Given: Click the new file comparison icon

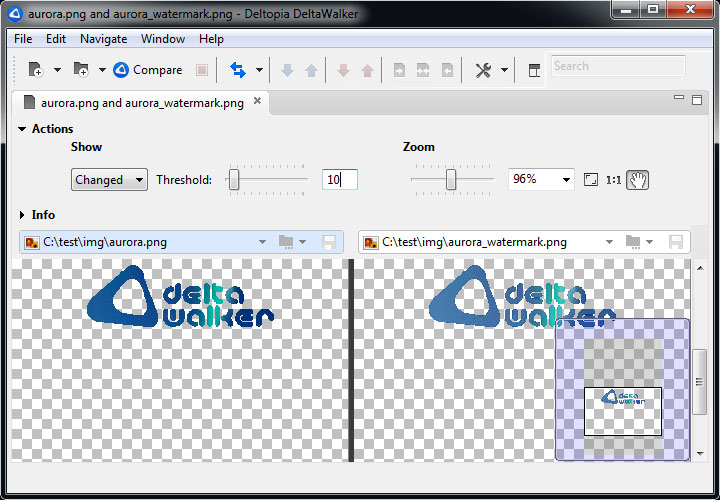Looking at the screenshot, I should click(x=35, y=70).
